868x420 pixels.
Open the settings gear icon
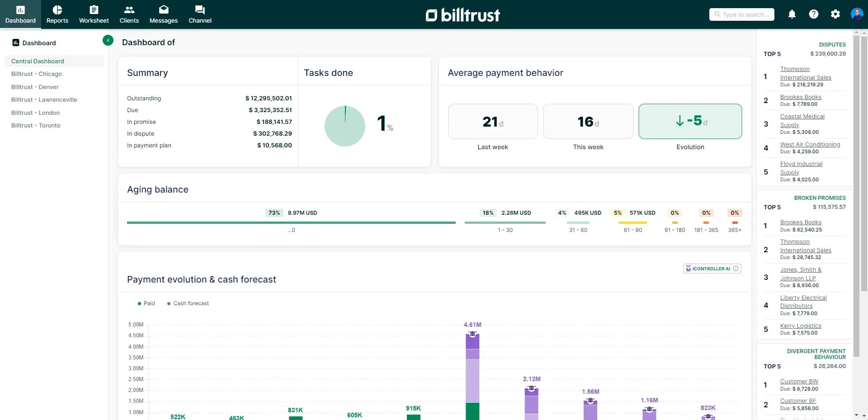tap(835, 14)
